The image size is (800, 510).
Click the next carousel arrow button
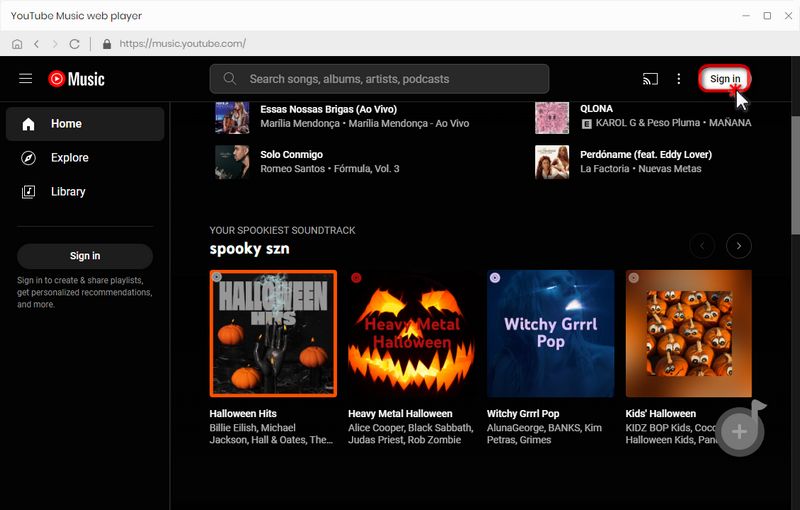coord(739,246)
